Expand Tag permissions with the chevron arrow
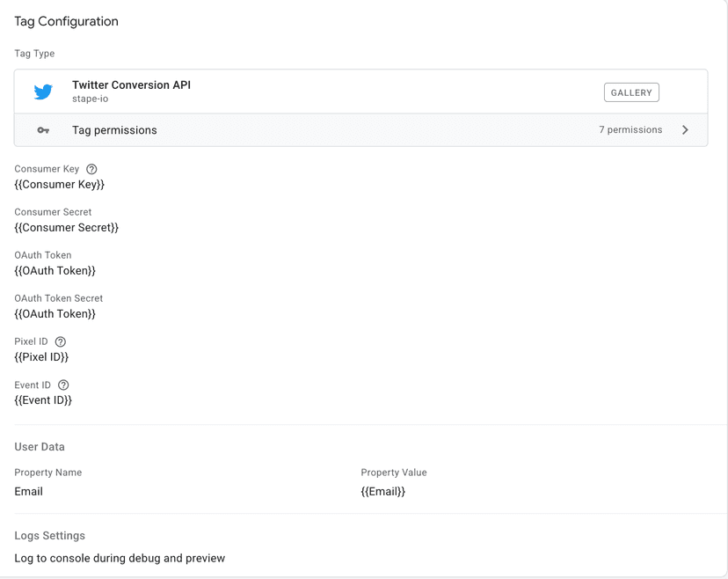The height and width of the screenshot is (579, 728). [685, 130]
